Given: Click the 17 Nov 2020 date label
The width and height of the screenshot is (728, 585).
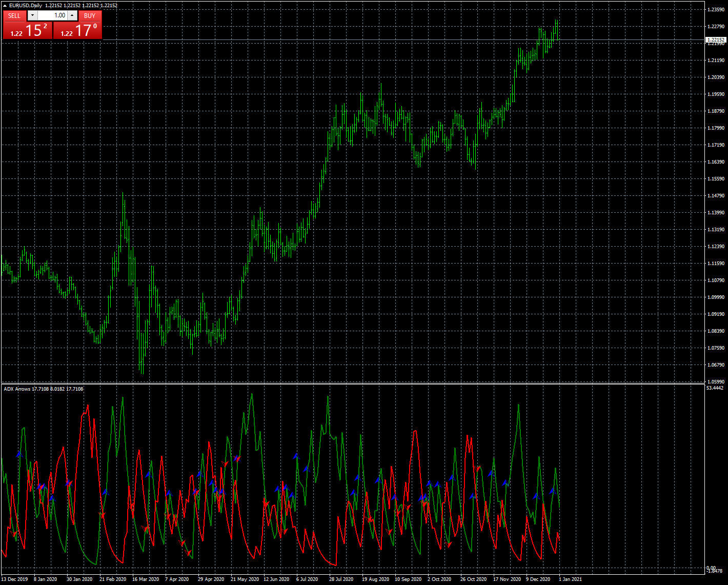Looking at the screenshot, I should (507, 579).
